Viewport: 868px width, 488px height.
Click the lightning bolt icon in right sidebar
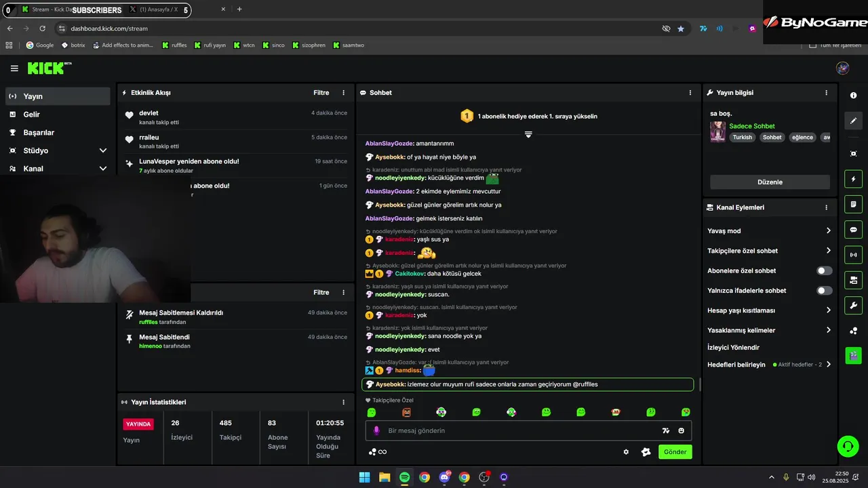[x=854, y=179]
